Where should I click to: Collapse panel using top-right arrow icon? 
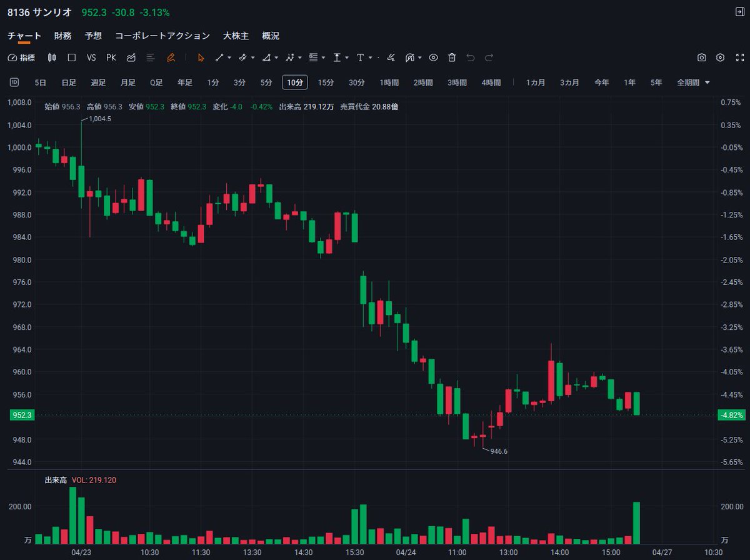pyautogui.click(x=739, y=12)
